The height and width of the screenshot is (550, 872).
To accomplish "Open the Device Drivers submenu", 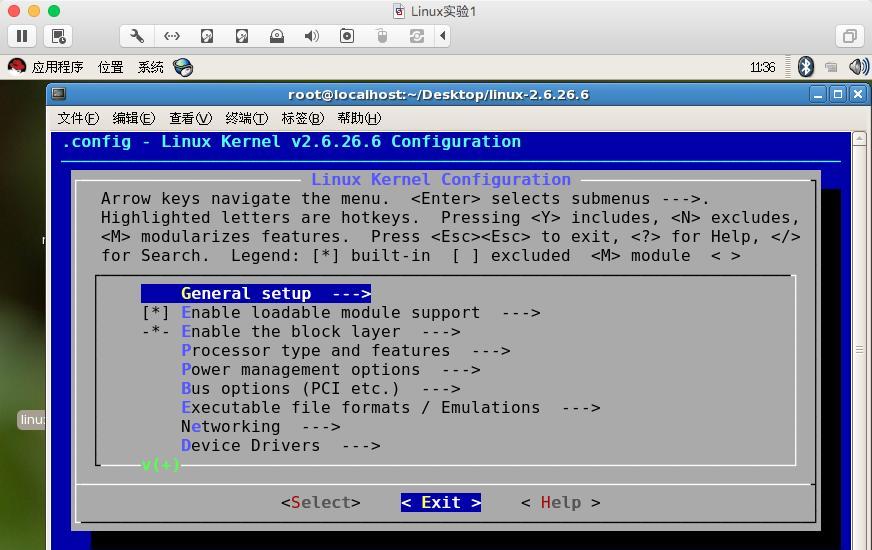I will [x=280, y=445].
